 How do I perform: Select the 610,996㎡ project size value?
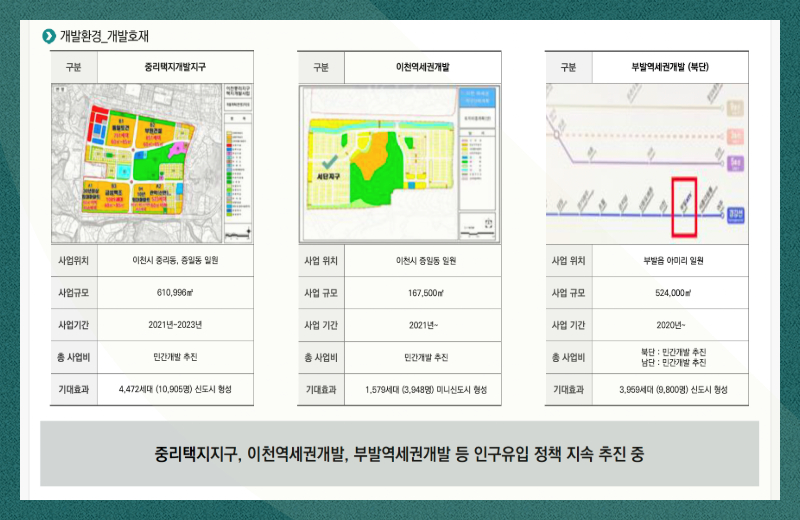click(x=175, y=292)
